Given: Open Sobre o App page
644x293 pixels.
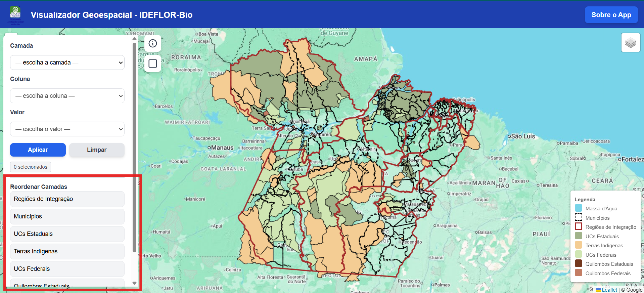Looking at the screenshot, I should click(611, 15).
